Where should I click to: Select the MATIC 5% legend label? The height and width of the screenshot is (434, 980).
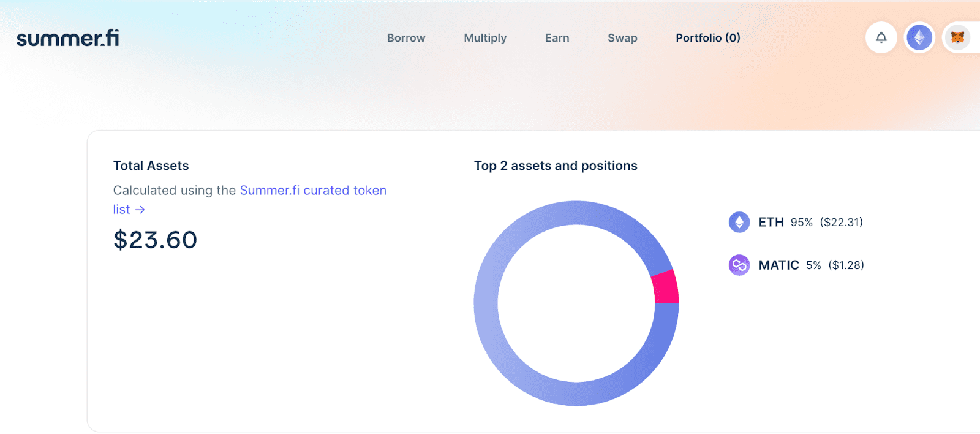pos(790,265)
